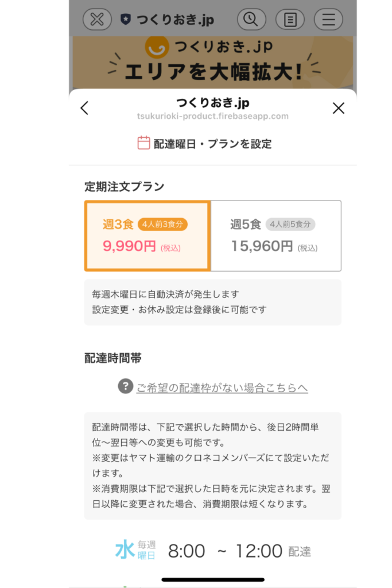Tap the つくりおき.jp address bar title
Viewport: 392px width, 588px height.
pos(176,20)
